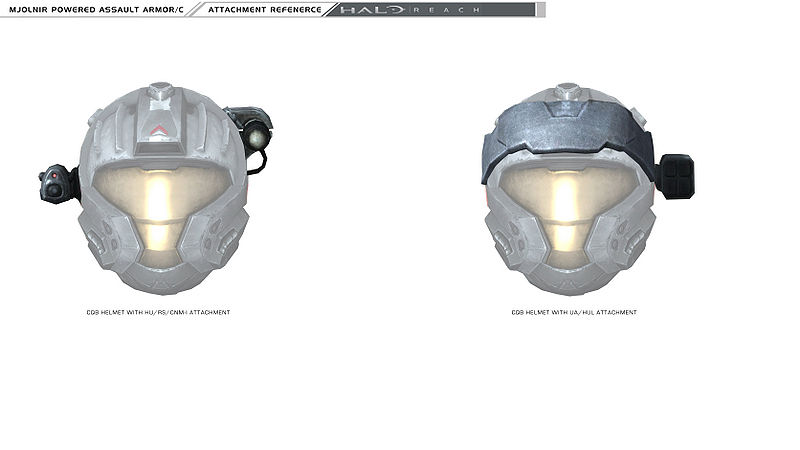Click the Halo logo in the header
The width and height of the screenshot is (800, 450).
point(372,10)
